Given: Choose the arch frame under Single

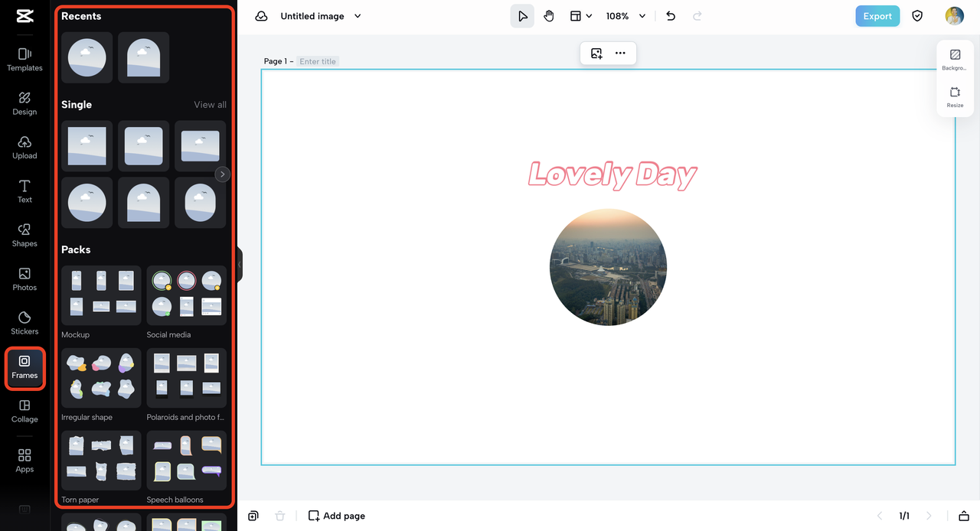Looking at the screenshot, I should 143,203.
